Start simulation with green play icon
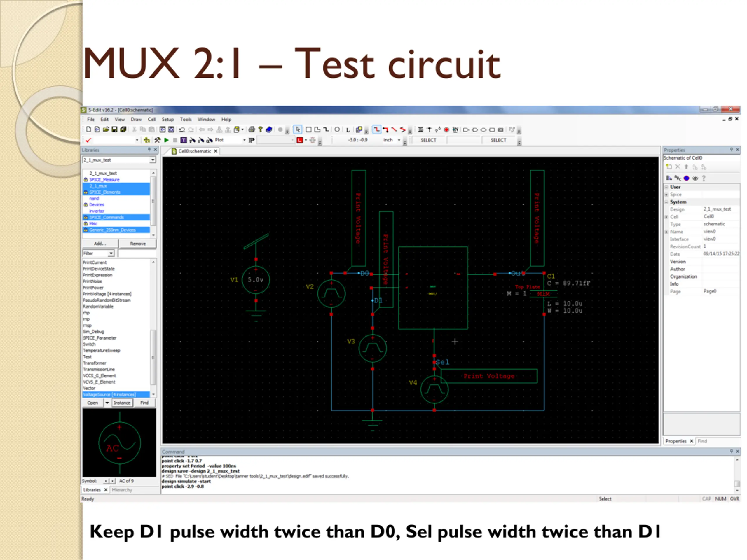 [167, 140]
